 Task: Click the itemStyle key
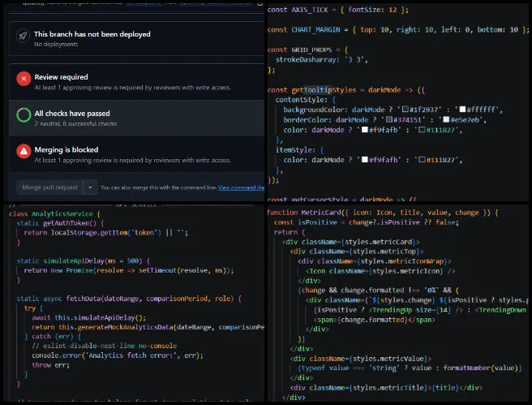(295, 149)
